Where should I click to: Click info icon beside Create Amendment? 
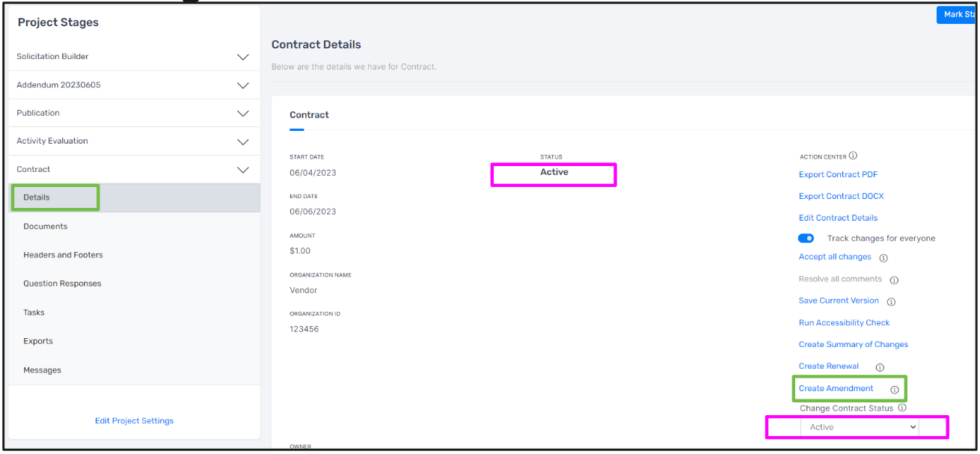894,390
